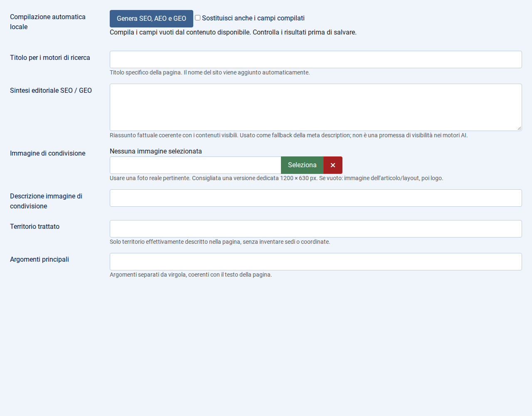Click the 'Territorio trattato' label

coord(34,227)
